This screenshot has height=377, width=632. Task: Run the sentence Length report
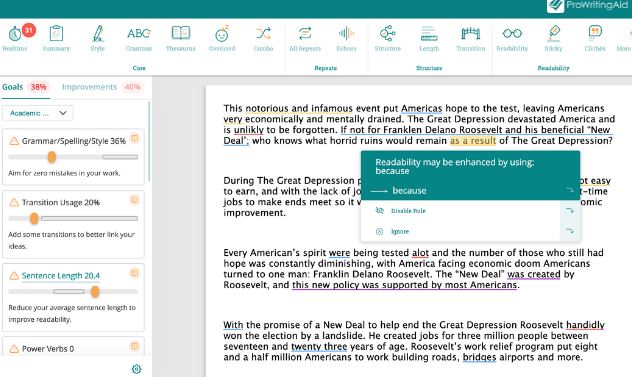429,39
